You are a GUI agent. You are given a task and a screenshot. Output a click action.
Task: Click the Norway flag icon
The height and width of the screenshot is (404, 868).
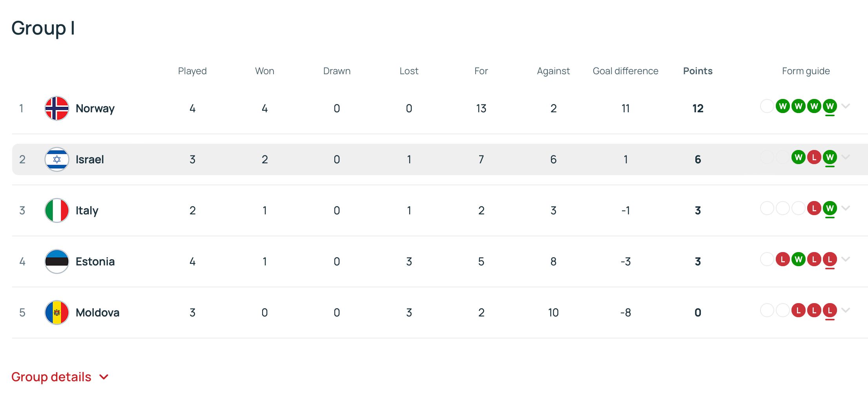pyautogui.click(x=57, y=108)
